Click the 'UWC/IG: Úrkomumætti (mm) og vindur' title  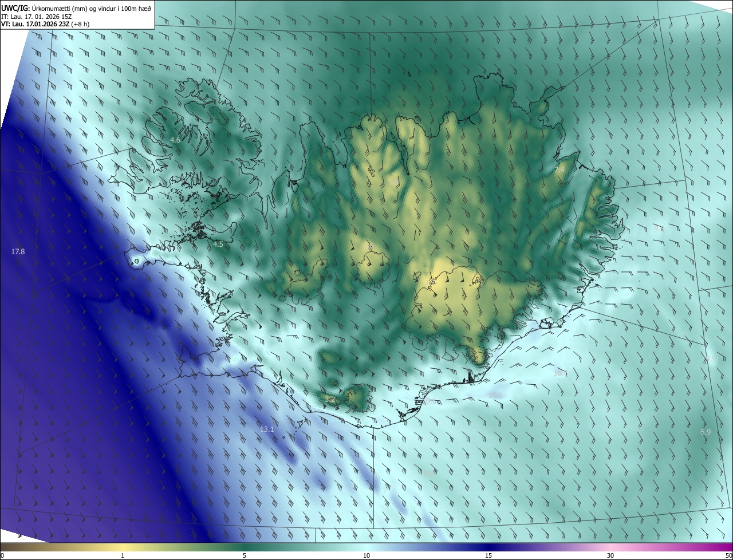(76, 8)
